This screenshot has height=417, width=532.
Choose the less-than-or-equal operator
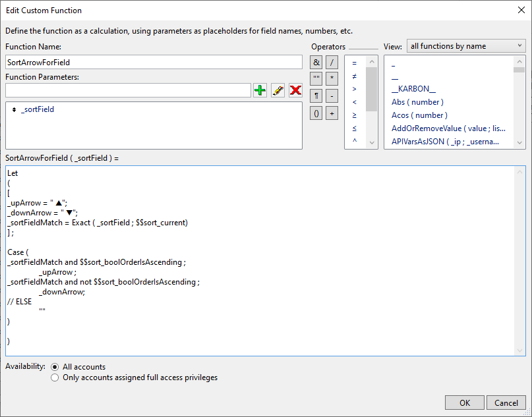click(x=355, y=128)
